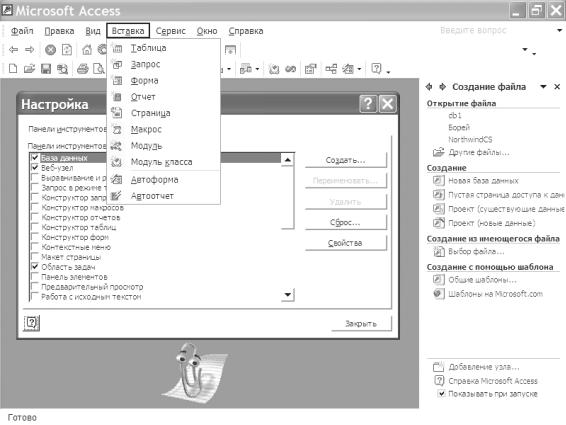Click the File search toolbar icon

point(62,69)
